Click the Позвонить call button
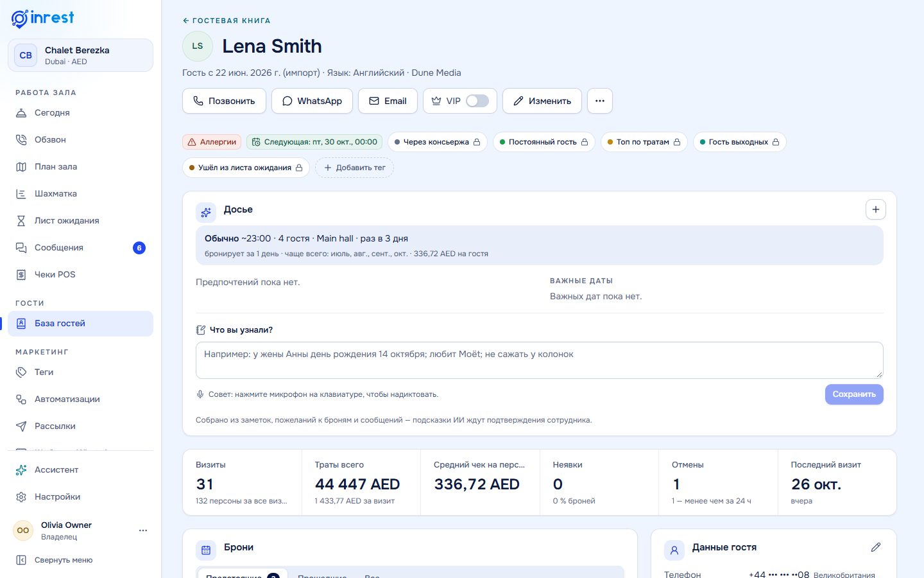The width and height of the screenshot is (924, 578). 224,101
